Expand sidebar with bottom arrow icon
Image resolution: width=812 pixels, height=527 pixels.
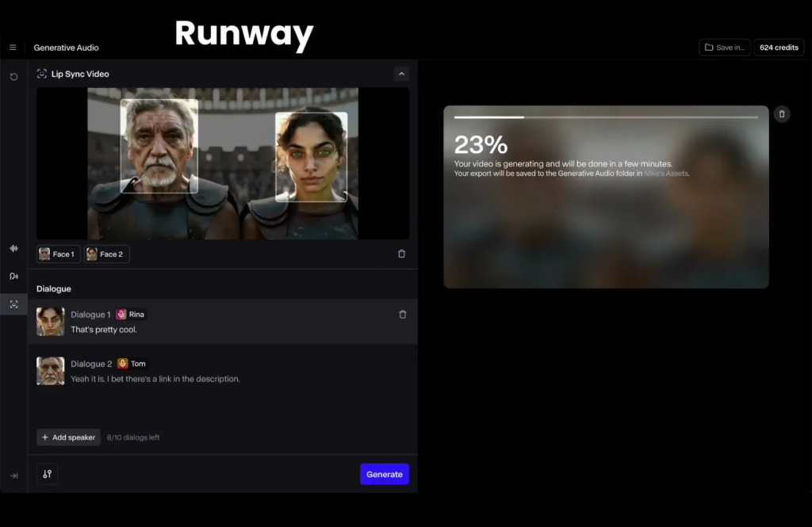pyautogui.click(x=13, y=475)
